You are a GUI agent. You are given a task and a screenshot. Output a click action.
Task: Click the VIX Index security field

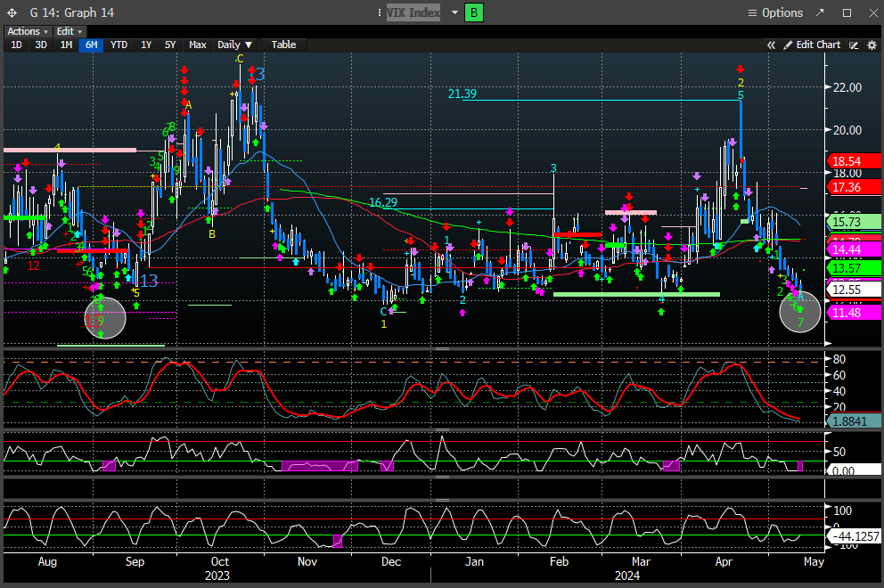414,12
